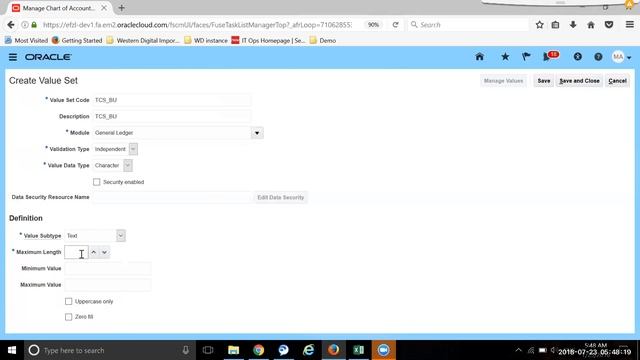The image size is (640, 360).
Task: Click the Oracle logo
Action: [x=48, y=57]
